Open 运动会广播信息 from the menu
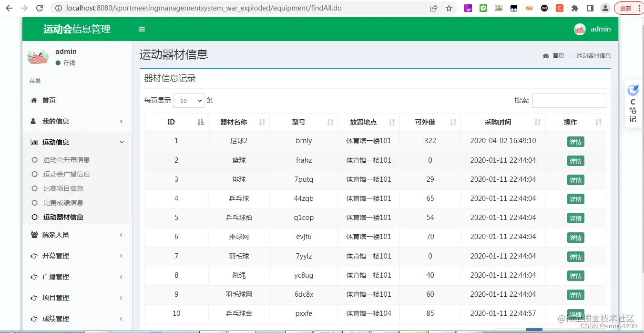 pos(65,174)
